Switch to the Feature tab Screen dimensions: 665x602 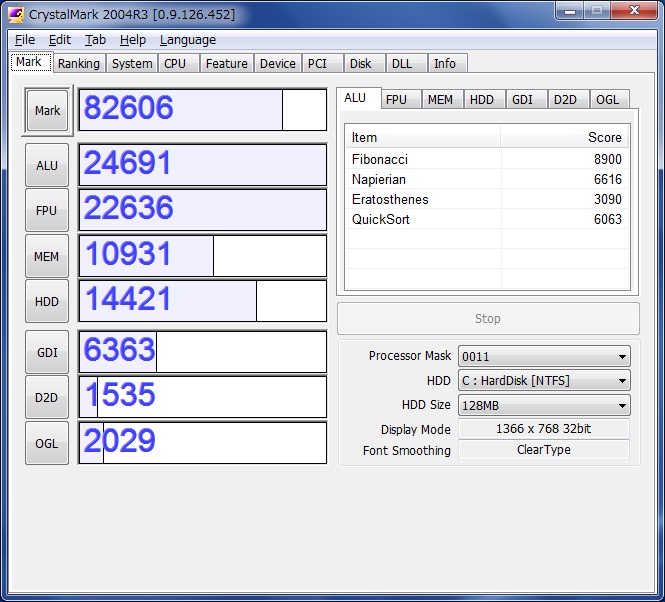click(227, 64)
